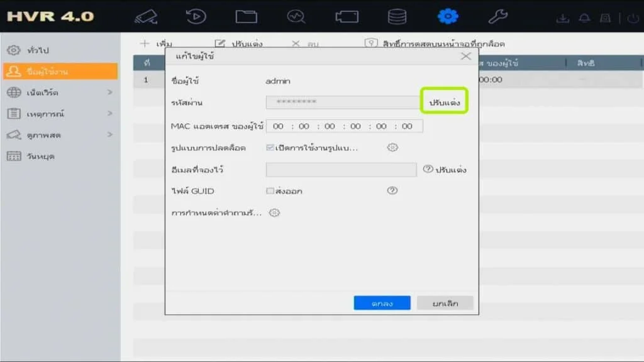Click the reserved email input field
The width and height of the screenshot is (644, 362).
click(341, 170)
